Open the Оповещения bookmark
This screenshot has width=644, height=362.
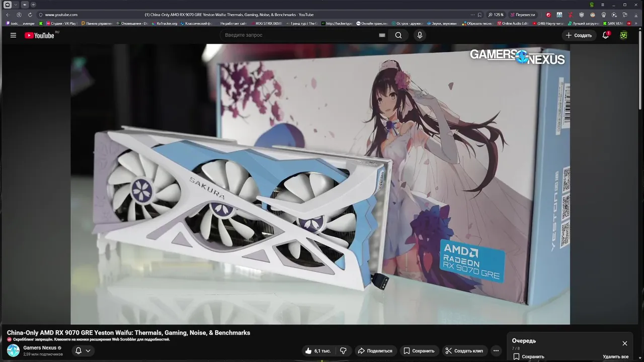tap(132, 23)
